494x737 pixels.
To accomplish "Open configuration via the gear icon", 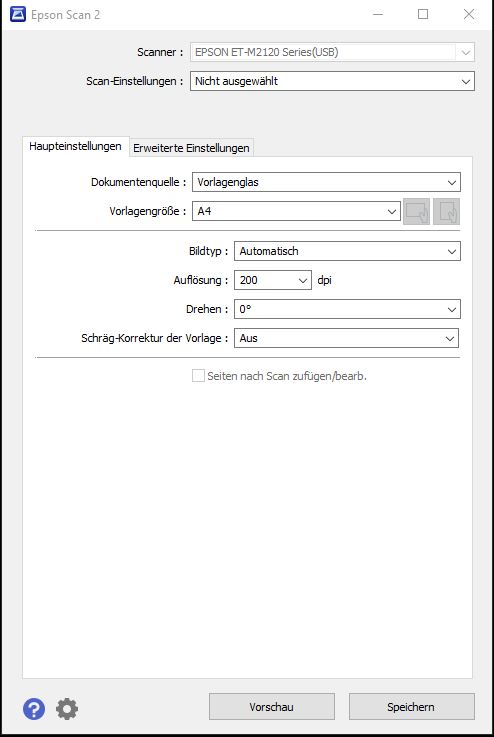I will click(x=67, y=709).
